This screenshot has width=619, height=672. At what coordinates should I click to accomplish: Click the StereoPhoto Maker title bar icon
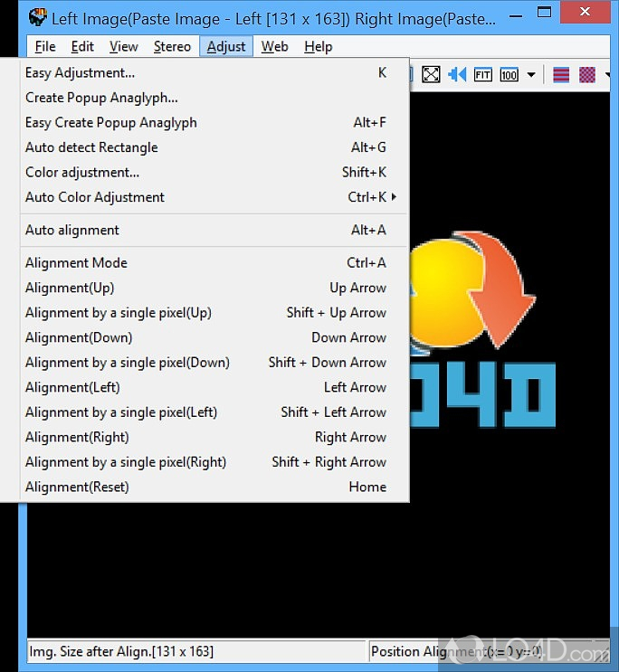[x=38, y=18]
